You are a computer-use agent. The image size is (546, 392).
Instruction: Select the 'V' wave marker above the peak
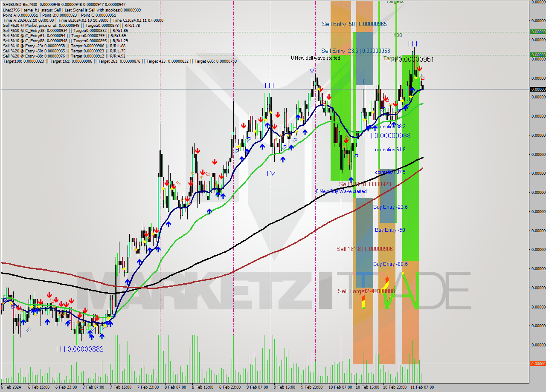click(x=313, y=71)
